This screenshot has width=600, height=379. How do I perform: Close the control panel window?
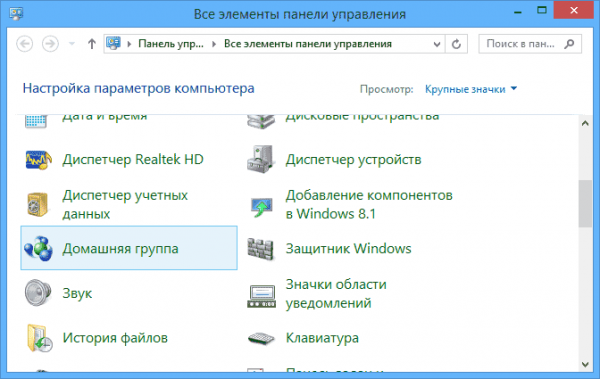point(574,10)
